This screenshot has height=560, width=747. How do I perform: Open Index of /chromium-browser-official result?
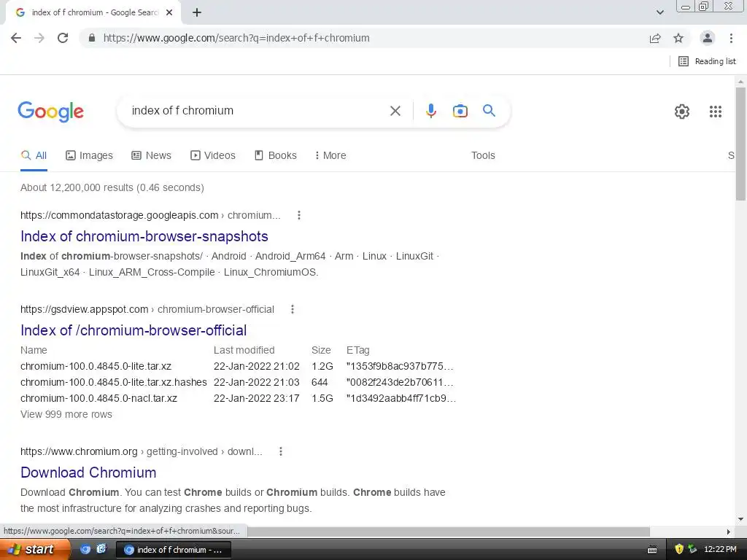pyautogui.click(x=133, y=330)
